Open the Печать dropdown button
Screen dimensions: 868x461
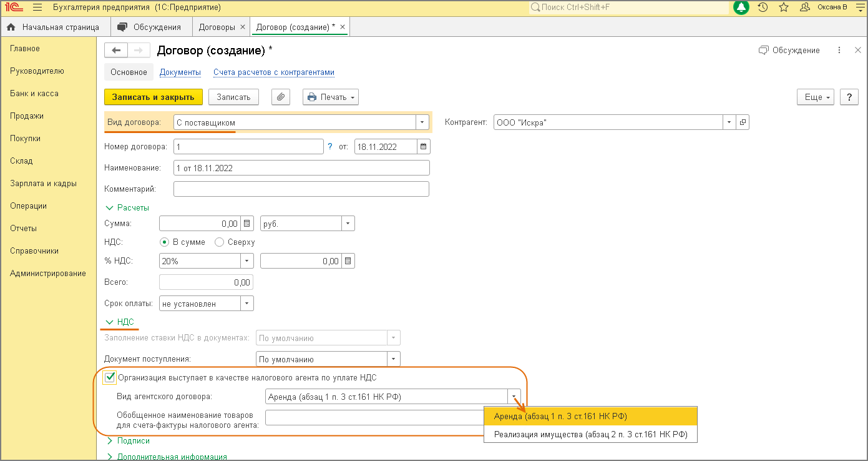click(331, 97)
